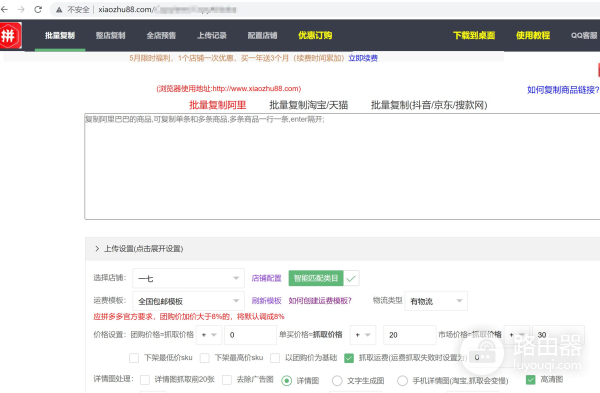
Task: Click the red warning text about 团购价加价大于8%
Action: tap(189, 317)
